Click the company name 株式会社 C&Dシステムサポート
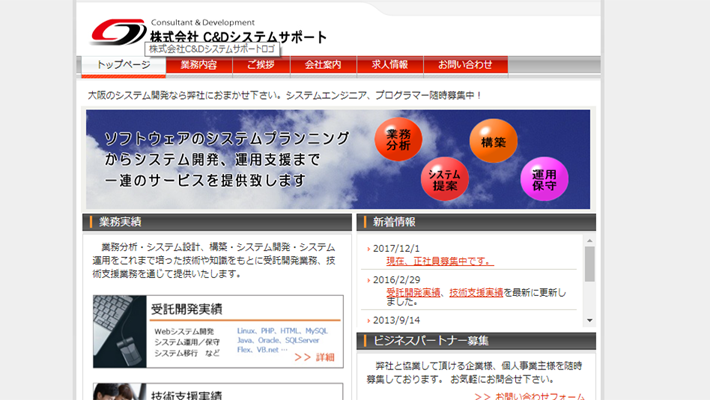This screenshot has height=400, width=710. (238, 37)
